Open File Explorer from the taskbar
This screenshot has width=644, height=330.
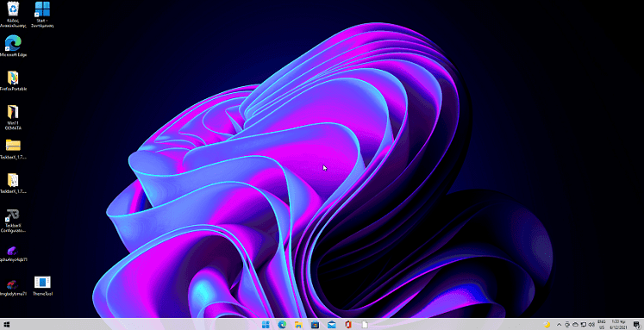click(298, 325)
